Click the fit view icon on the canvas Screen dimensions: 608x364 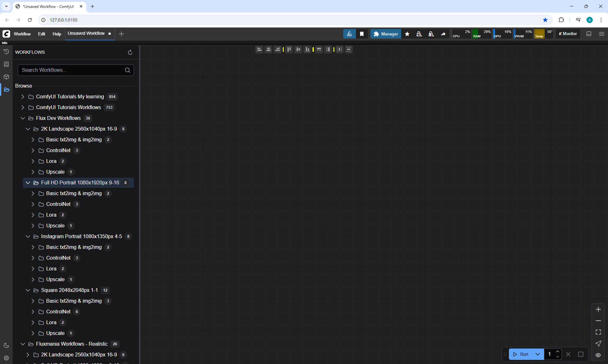(598, 332)
